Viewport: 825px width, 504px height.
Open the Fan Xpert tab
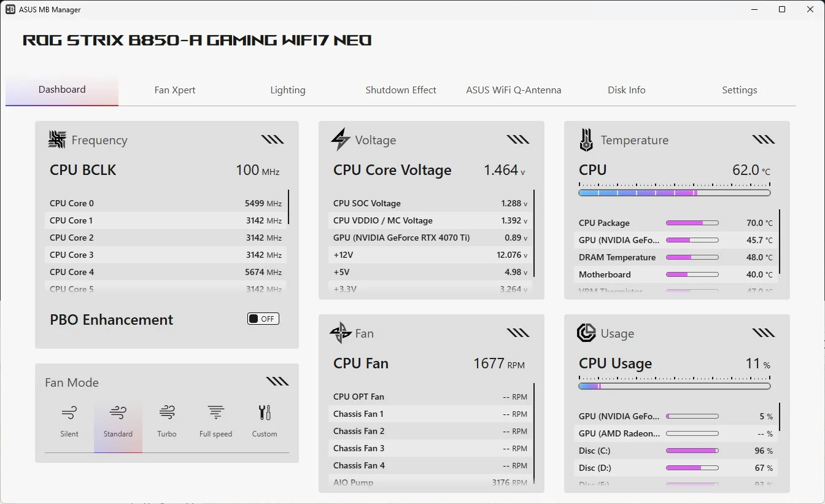(175, 90)
